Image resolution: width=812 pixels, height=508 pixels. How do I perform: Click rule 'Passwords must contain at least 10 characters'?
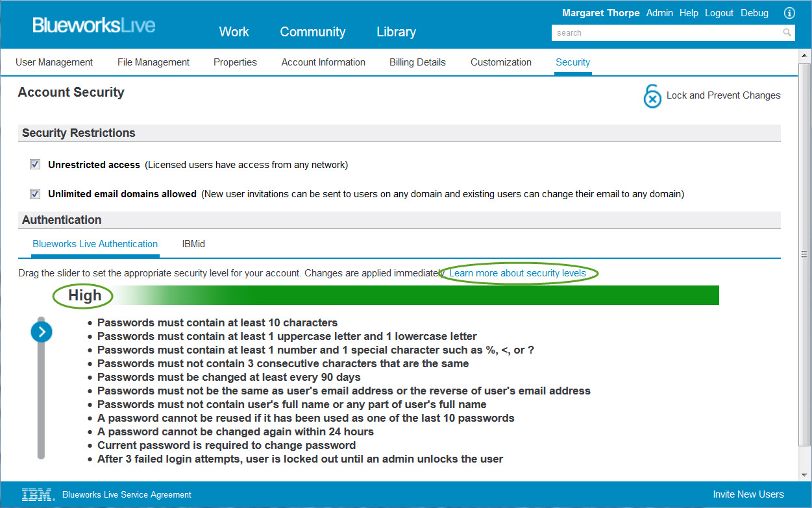click(217, 322)
